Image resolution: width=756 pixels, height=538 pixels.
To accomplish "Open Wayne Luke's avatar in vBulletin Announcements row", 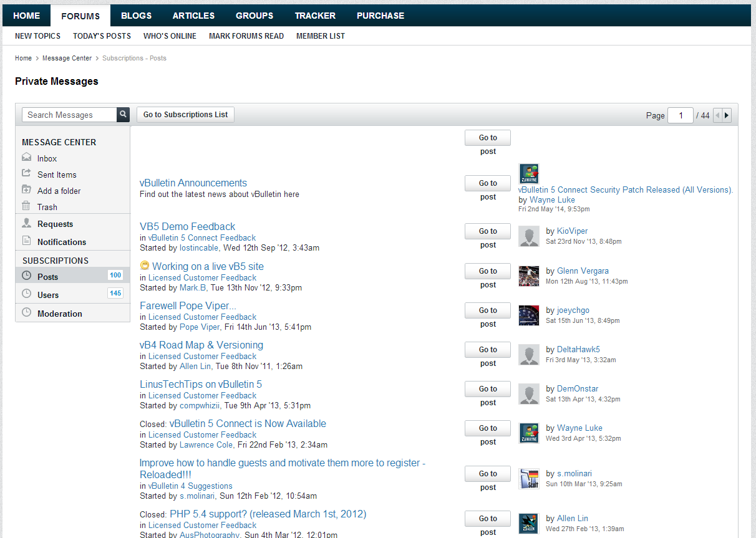I will (529, 174).
